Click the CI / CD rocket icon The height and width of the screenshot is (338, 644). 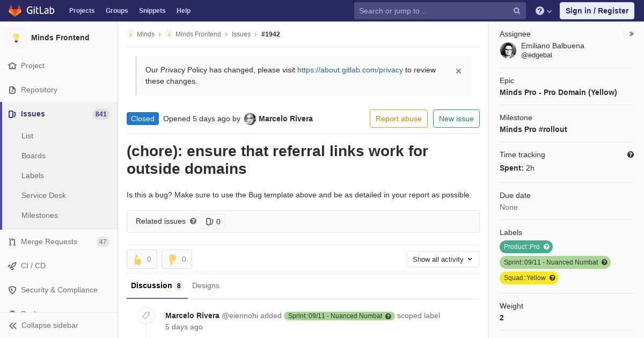[x=12, y=266]
